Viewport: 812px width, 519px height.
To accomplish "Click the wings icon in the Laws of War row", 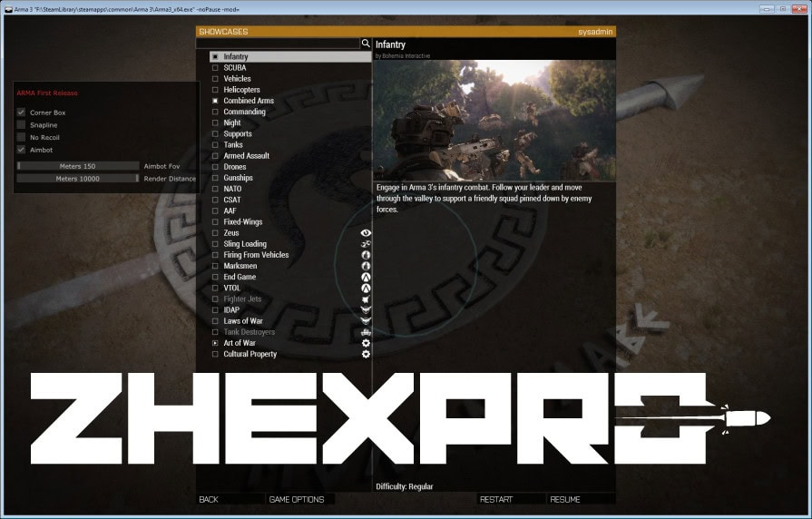I will pos(366,321).
